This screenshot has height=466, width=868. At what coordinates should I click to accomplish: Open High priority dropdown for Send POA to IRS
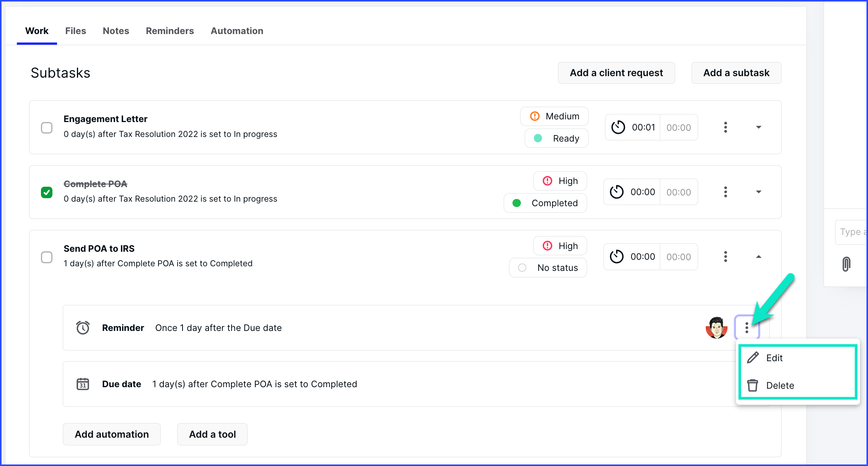560,246
